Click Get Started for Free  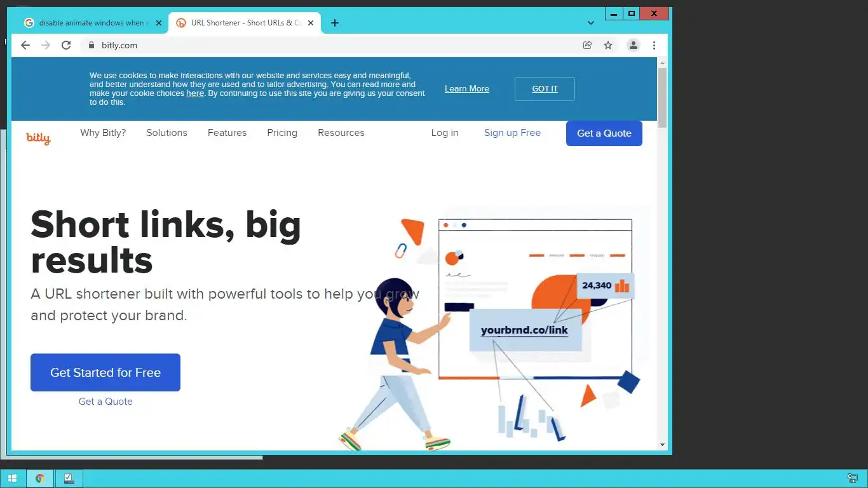pyautogui.click(x=105, y=372)
